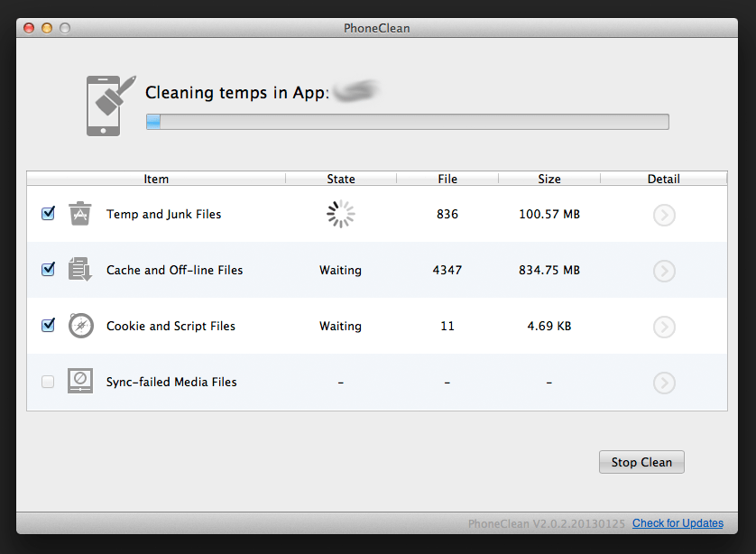Click the Cookie and Script Files compass icon

[81, 326]
